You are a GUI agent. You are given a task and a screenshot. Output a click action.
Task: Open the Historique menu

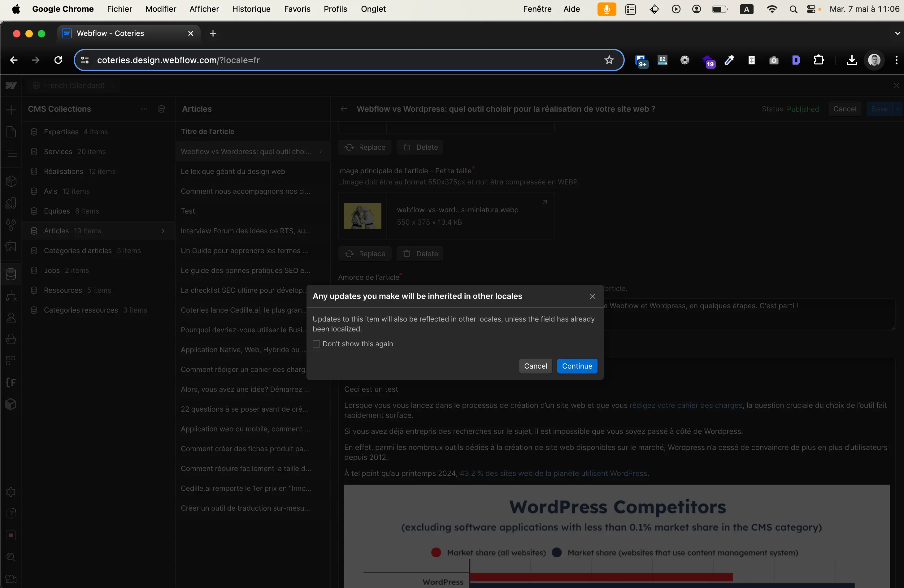pyautogui.click(x=251, y=9)
